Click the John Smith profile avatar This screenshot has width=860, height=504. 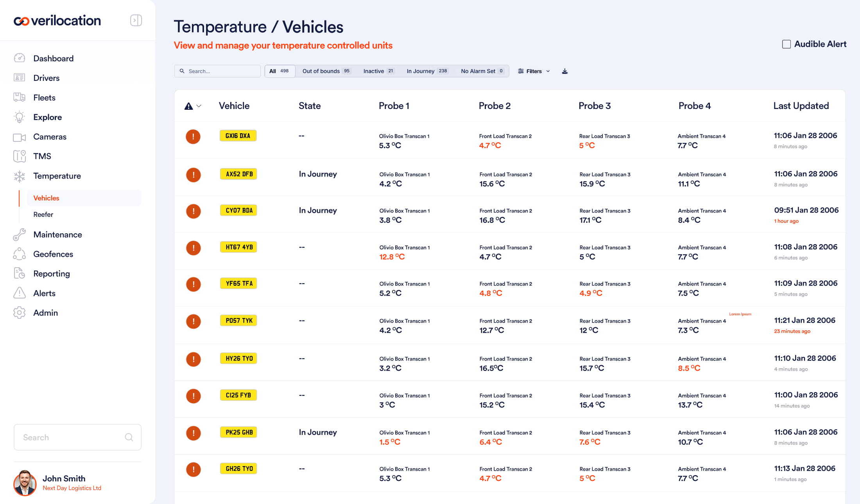tap(25, 483)
